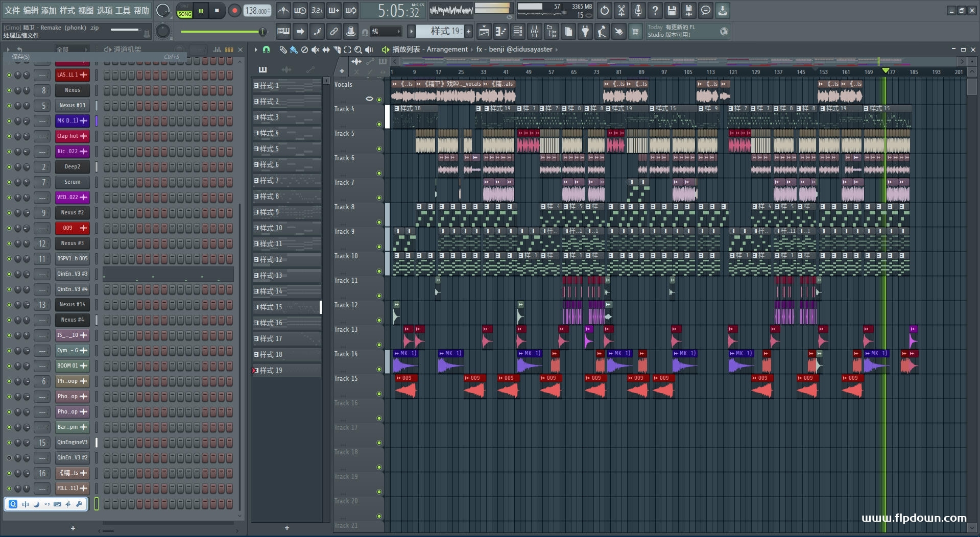Mute the Vocals track with its green LED
The image size is (980, 537).
(379, 100)
